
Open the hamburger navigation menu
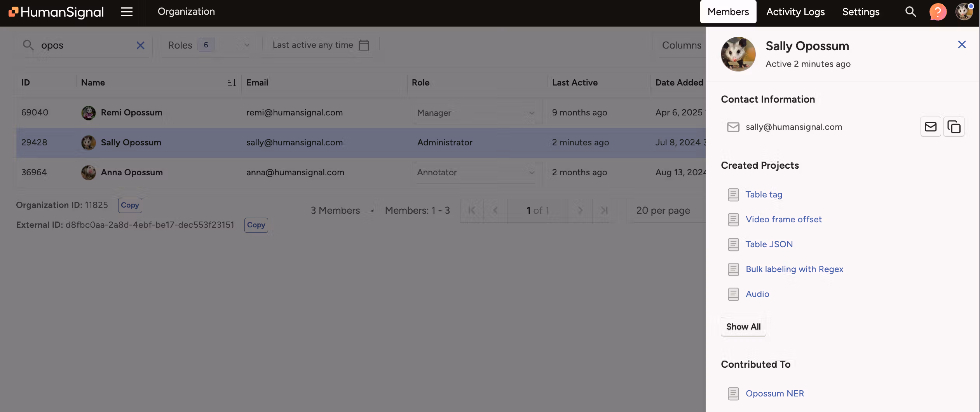127,12
